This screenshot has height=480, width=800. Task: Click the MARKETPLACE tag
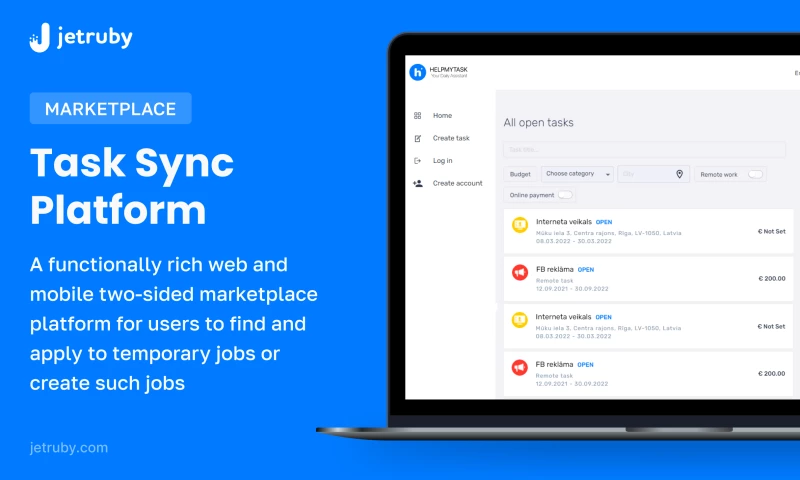click(111, 108)
